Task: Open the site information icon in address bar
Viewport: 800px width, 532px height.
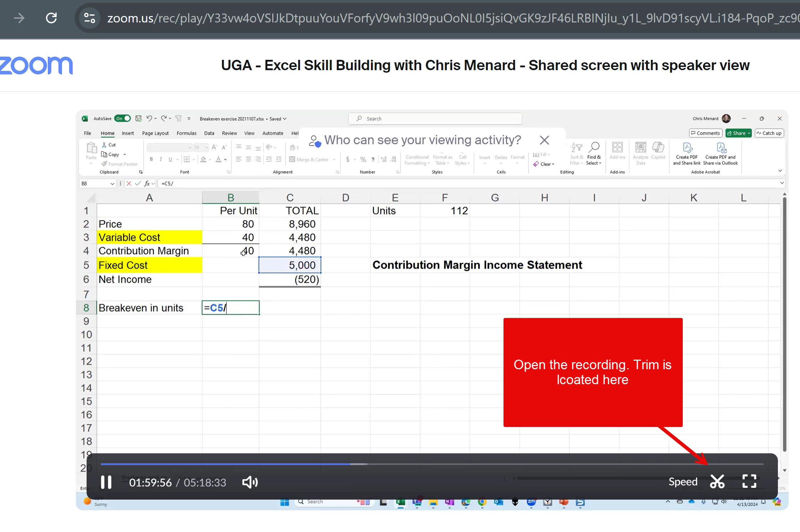Action: click(x=89, y=18)
